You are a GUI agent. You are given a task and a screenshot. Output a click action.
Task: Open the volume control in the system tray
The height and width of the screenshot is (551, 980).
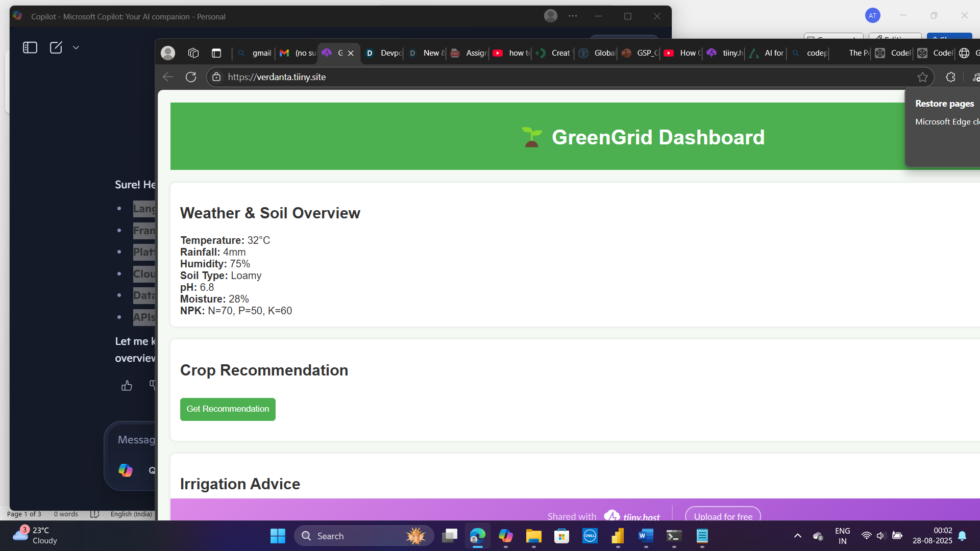[880, 536]
